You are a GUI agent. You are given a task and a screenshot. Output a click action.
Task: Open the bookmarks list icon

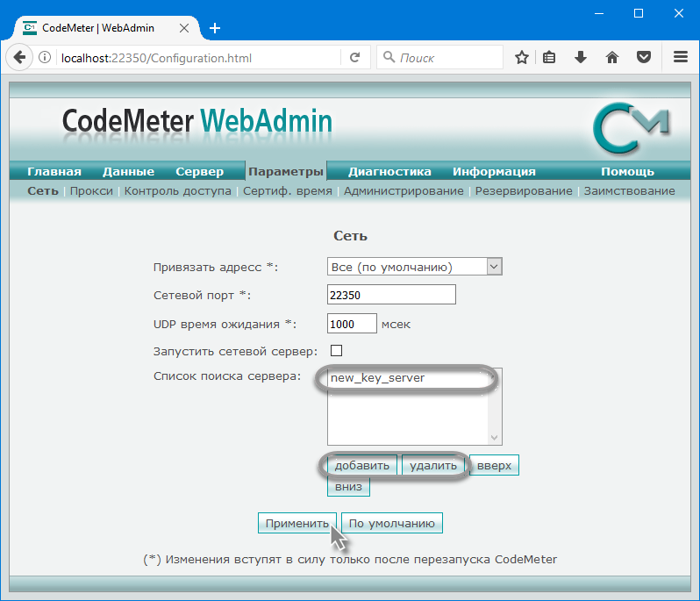tap(549, 57)
